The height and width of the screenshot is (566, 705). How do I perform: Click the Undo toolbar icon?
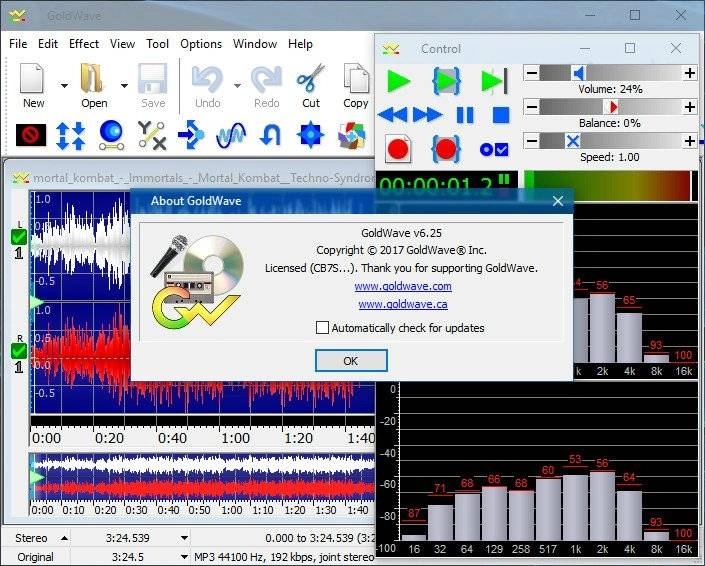[x=207, y=79]
